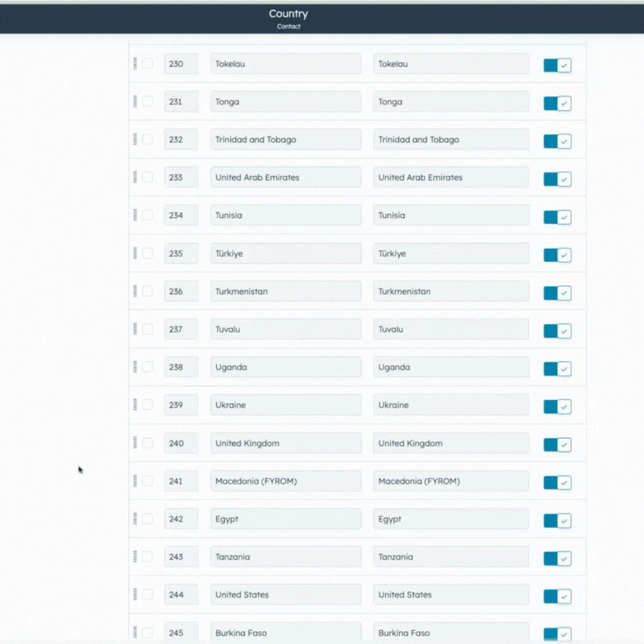The image size is (644, 644).
Task: Check the box next to Türkiye
Action: pos(147,253)
